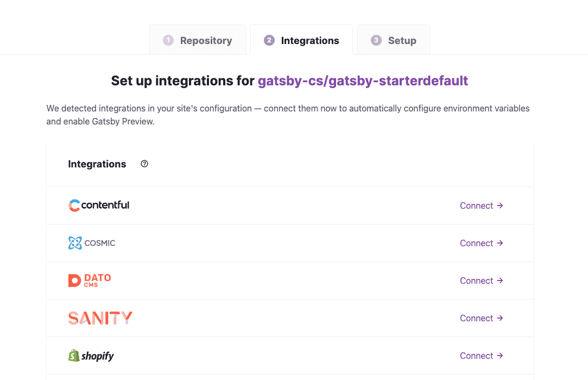
Task: Click the step 1 number badge
Action: [x=168, y=40]
